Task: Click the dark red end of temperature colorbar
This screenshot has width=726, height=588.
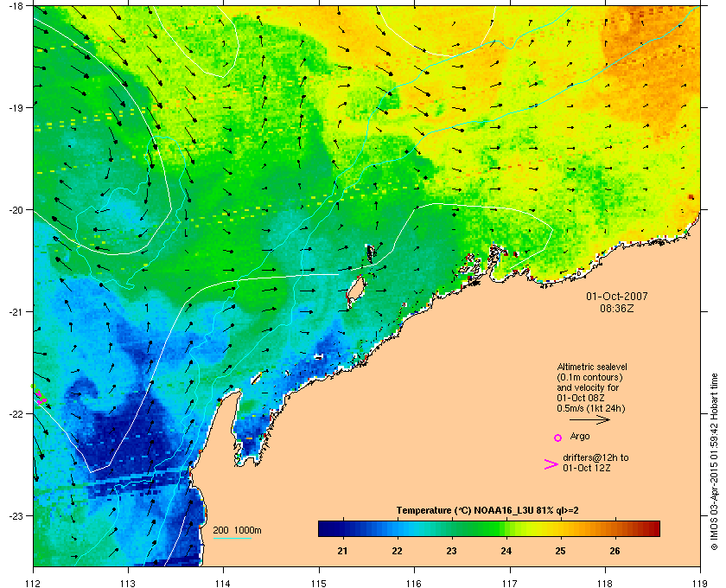Action: tap(653, 528)
